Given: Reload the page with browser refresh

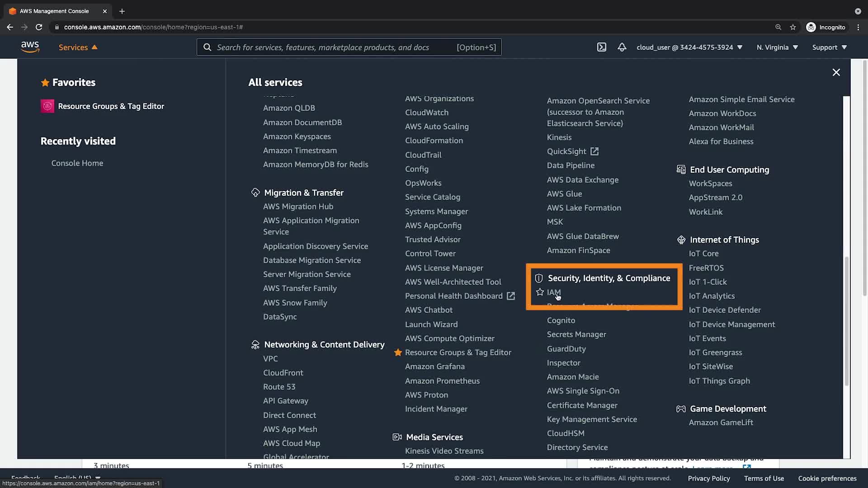Looking at the screenshot, I should click(39, 27).
